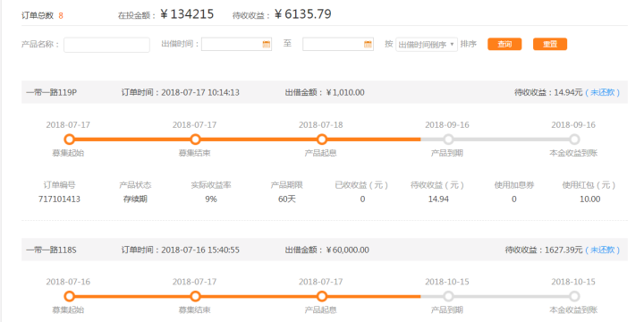Image resolution: width=644 pixels, height=322 pixels.
Task: Click the 使用加息券 column header
Action: click(x=514, y=185)
